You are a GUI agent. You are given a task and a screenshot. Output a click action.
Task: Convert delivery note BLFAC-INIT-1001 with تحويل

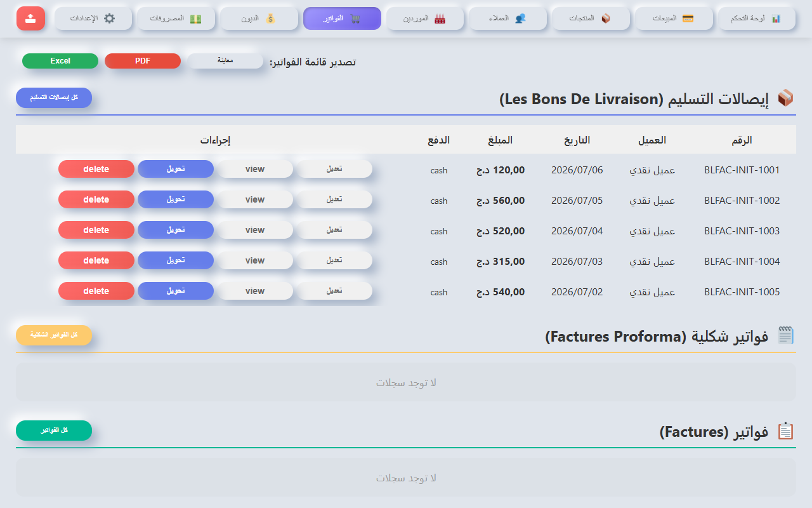point(176,169)
